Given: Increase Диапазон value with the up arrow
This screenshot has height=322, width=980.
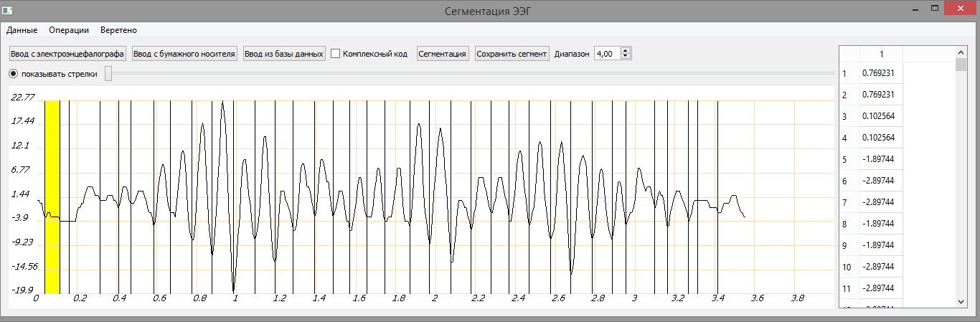Looking at the screenshot, I should (626, 50).
